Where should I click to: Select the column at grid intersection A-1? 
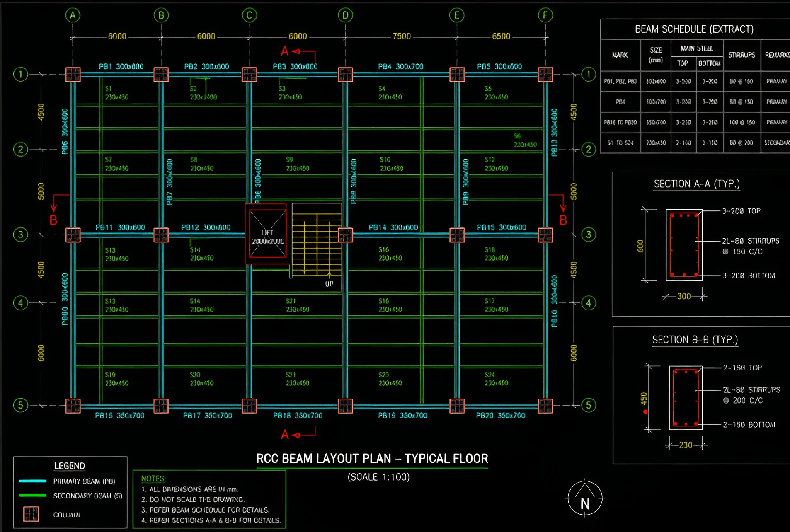point(73,75)
